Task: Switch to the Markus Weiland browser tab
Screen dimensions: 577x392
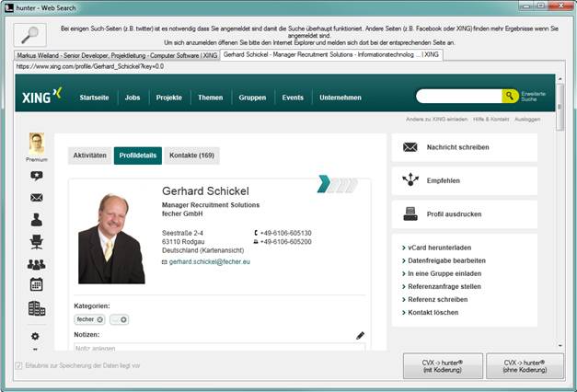Action: pyautogui.click(x=117, y=55)
